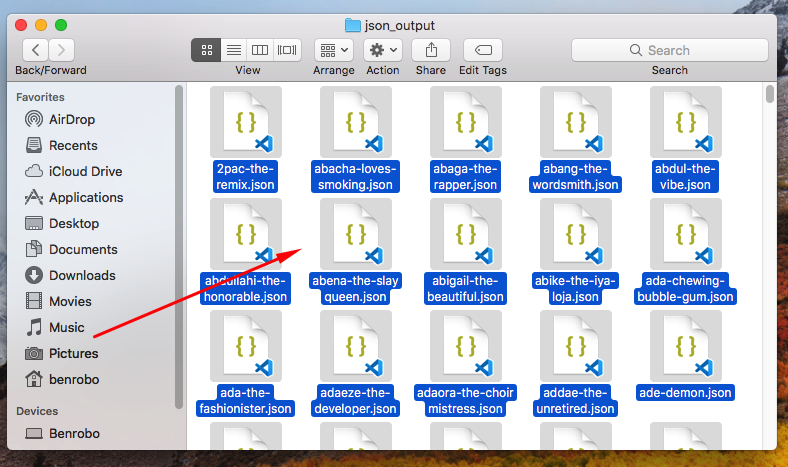This screenshot has height=467, width=788.
Task: Click into the Search field
Action: [669, 50]
